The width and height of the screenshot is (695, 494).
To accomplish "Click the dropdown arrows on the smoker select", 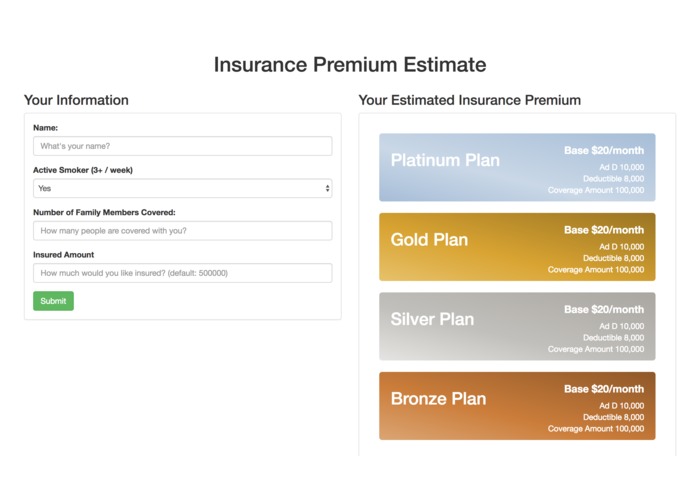I will (x=327, y=188).
